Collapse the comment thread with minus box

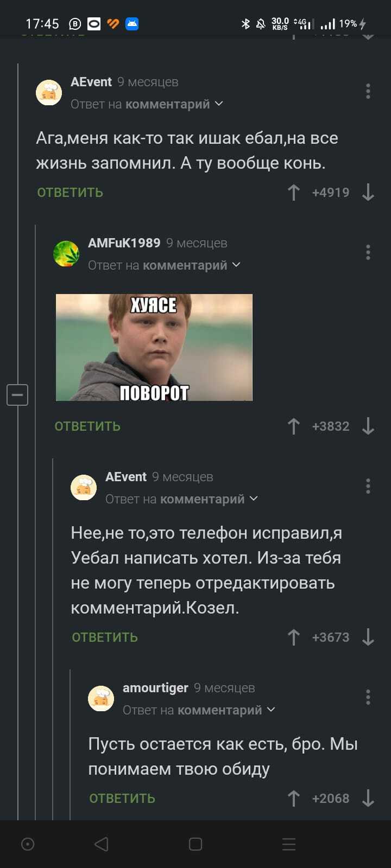tap(17, 394)
